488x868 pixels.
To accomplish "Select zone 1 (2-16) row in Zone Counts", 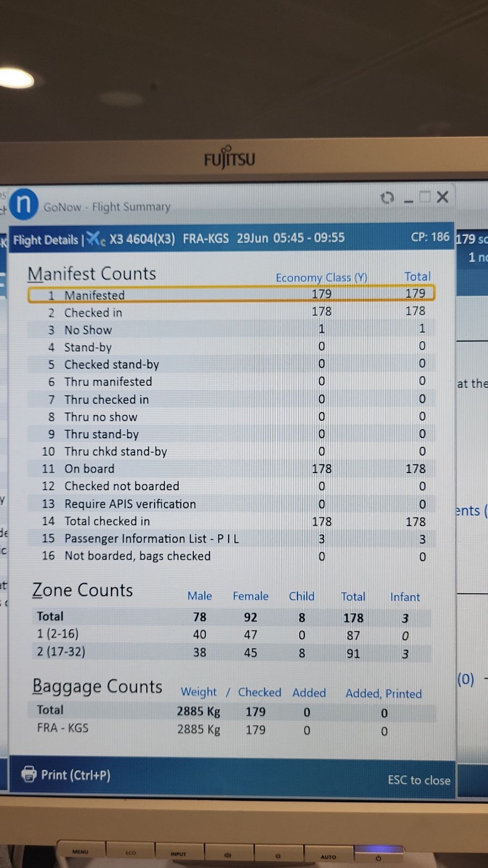I will click(x=231, y=635).
